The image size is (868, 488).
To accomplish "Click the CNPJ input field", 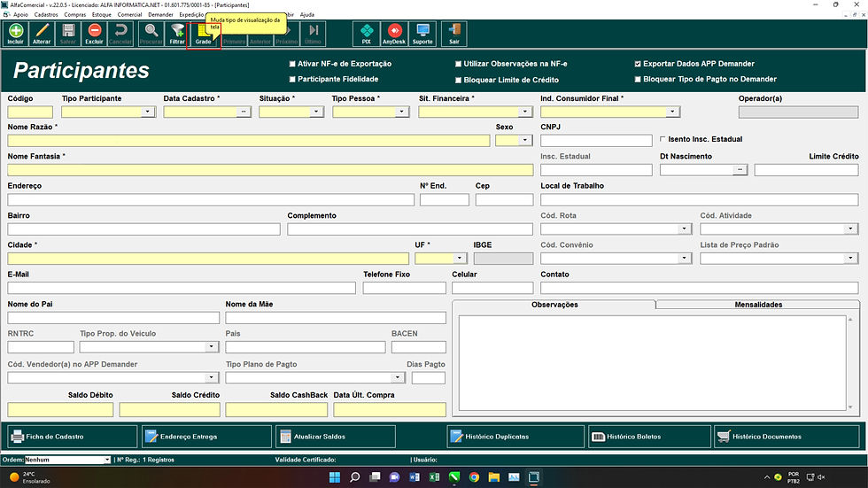I will click(x=596, y=141).
